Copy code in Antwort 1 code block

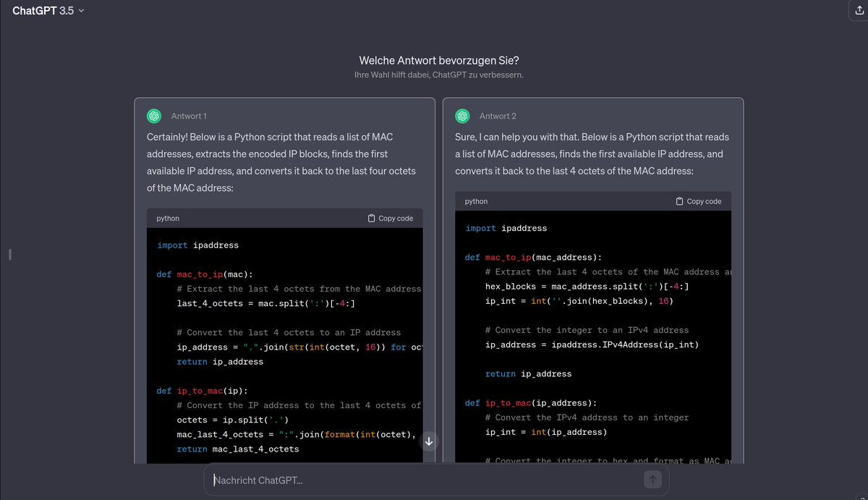[x=391, y=218]
